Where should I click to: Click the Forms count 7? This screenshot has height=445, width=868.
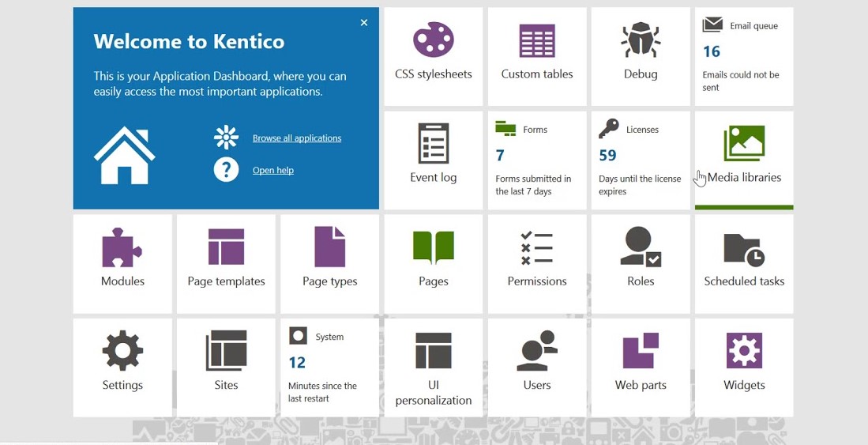(500, 155)
